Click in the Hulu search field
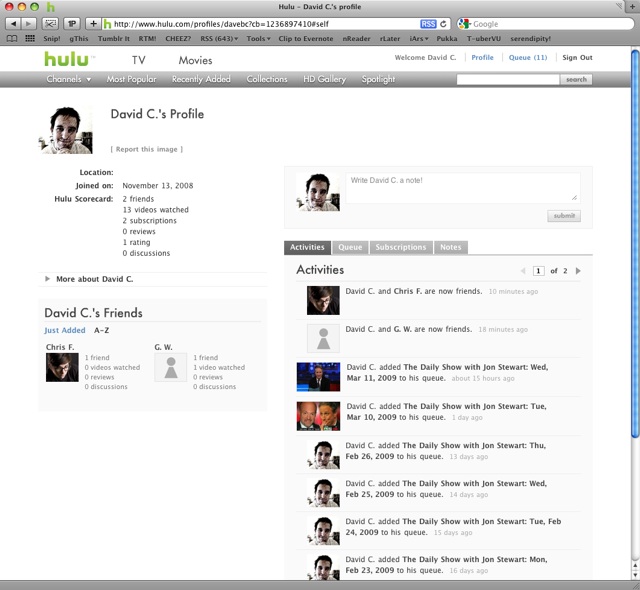The width and height of the screenshot is (640, 590). (508, 80)
